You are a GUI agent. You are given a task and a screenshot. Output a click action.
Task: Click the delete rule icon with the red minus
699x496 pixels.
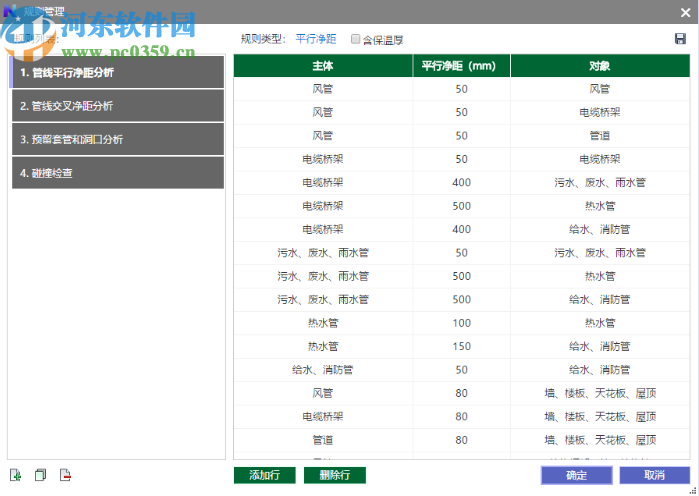click(65, 475)
